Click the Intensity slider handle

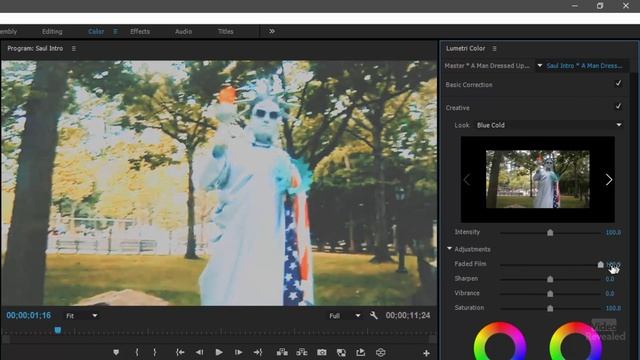click(550, 232)
